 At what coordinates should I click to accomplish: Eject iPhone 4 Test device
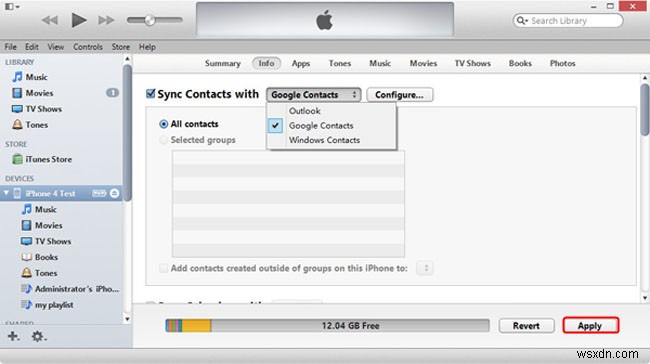114,193
